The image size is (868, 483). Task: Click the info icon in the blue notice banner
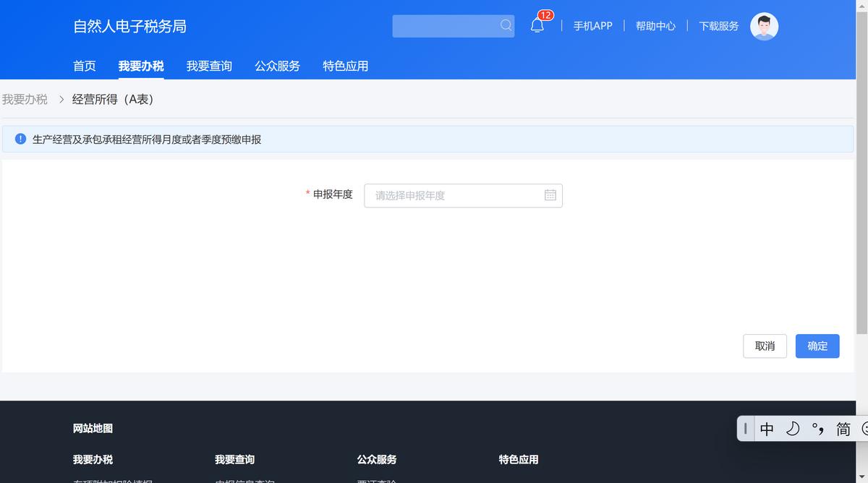click(x=20, y=139)
